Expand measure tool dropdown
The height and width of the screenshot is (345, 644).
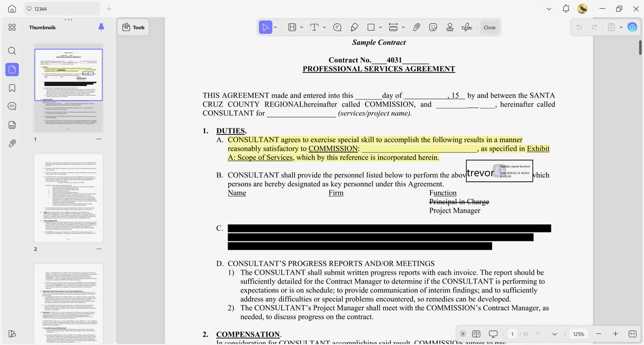click(403, 27)
